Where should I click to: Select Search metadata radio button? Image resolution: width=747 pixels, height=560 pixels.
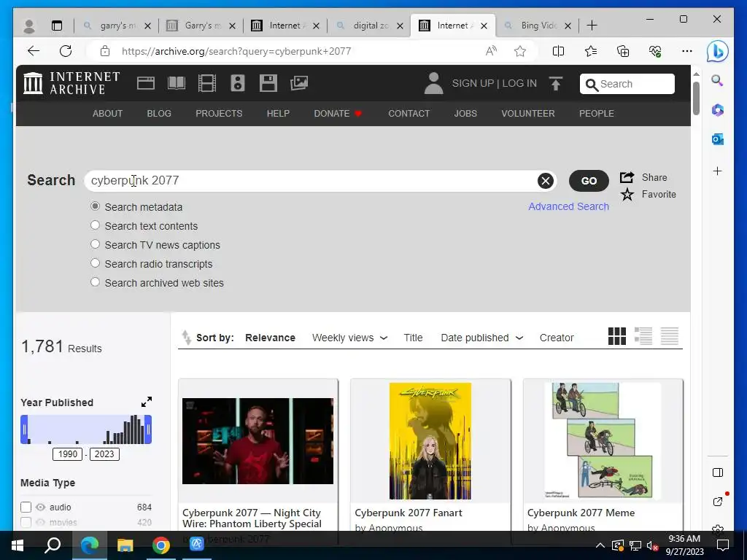coord(96,206)
